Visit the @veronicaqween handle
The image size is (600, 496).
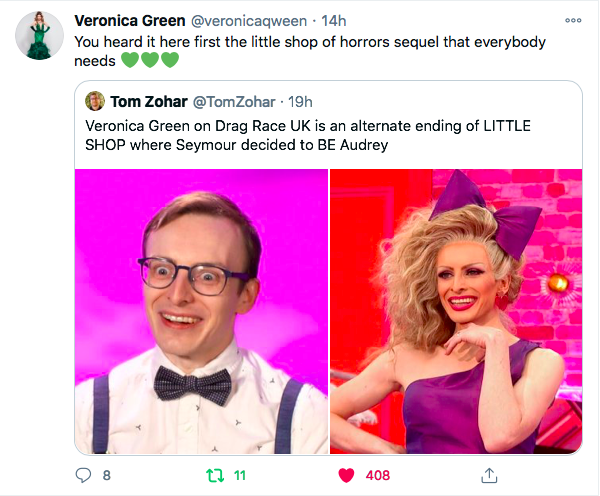[249, 21]
